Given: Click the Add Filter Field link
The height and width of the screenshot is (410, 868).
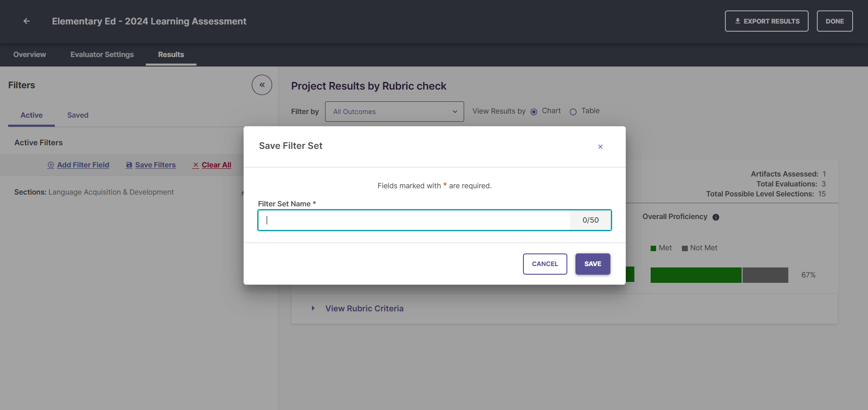Looking at the screenshot, I should point(83,165).
